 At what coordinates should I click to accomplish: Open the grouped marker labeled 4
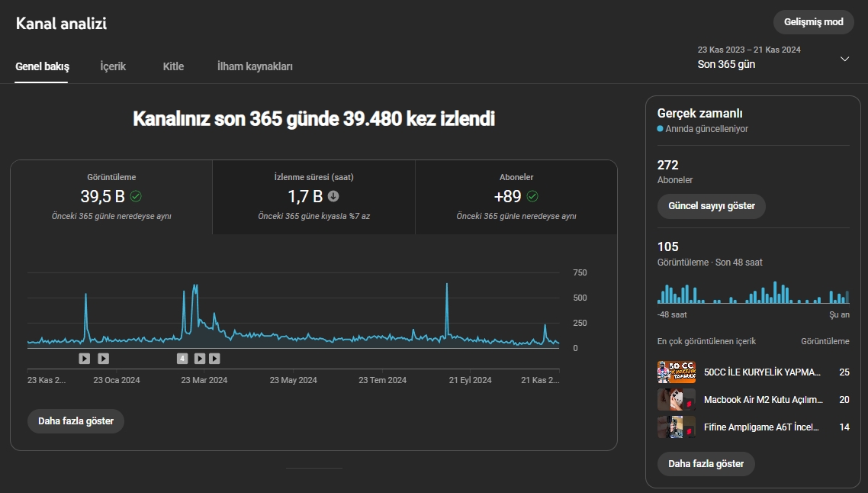point(182,359)
